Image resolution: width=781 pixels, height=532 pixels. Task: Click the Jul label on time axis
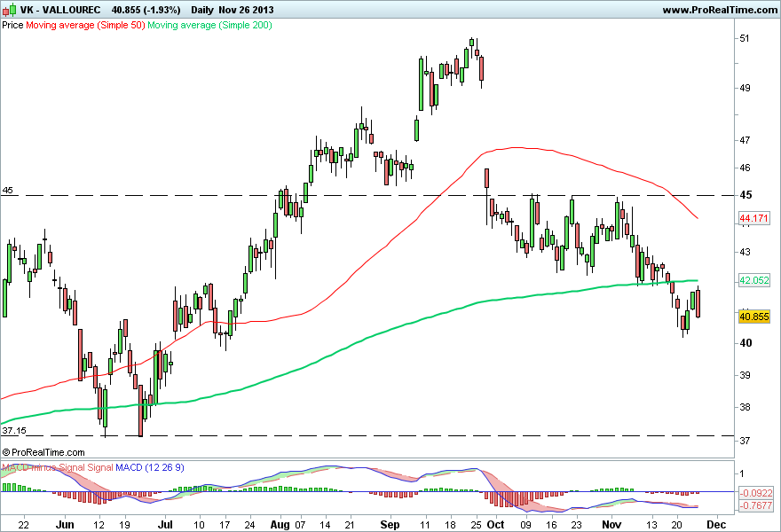(165, 525)
